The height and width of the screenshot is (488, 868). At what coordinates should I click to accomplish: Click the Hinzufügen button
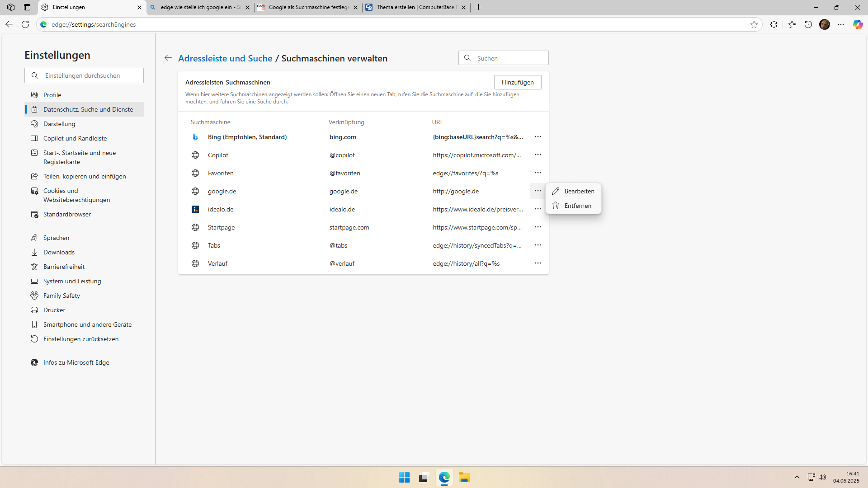click(x=517, y=82)
